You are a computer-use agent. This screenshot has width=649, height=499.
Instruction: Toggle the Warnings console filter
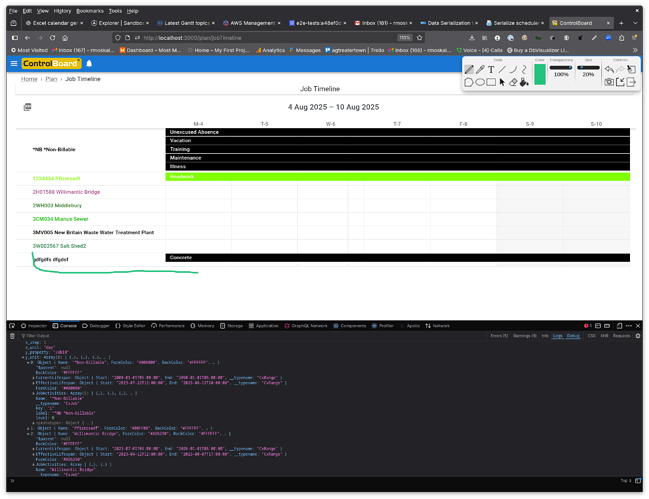pos(524,336)
